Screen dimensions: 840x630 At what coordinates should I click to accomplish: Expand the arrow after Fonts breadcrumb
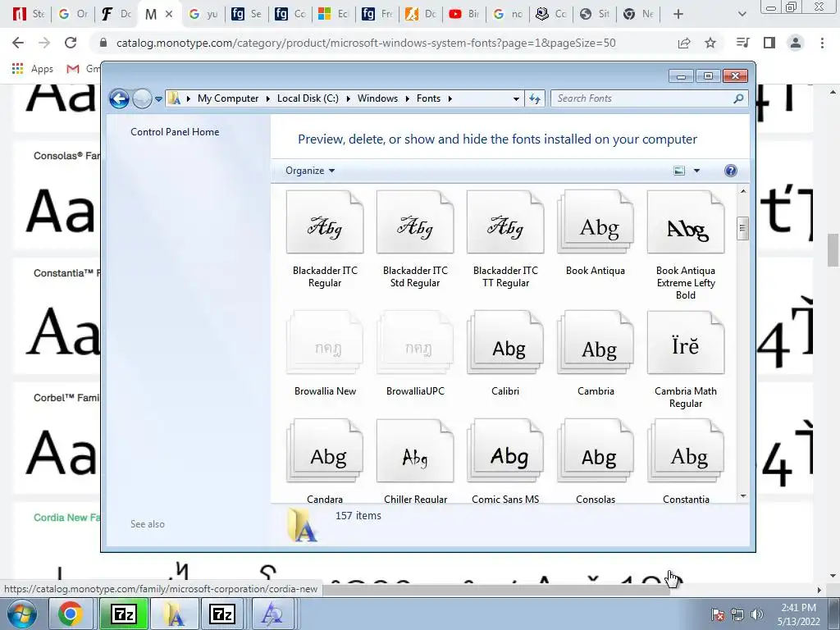coord(450,98)
